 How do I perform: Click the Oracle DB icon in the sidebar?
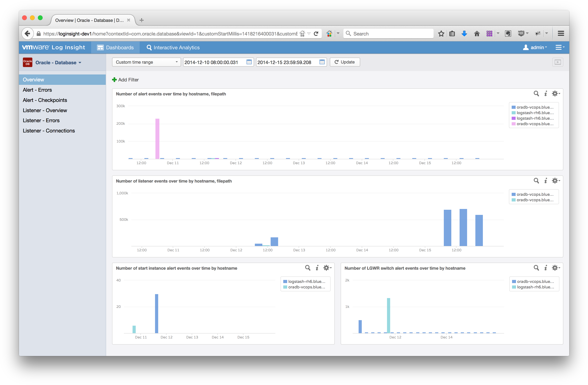pos(27,62)
